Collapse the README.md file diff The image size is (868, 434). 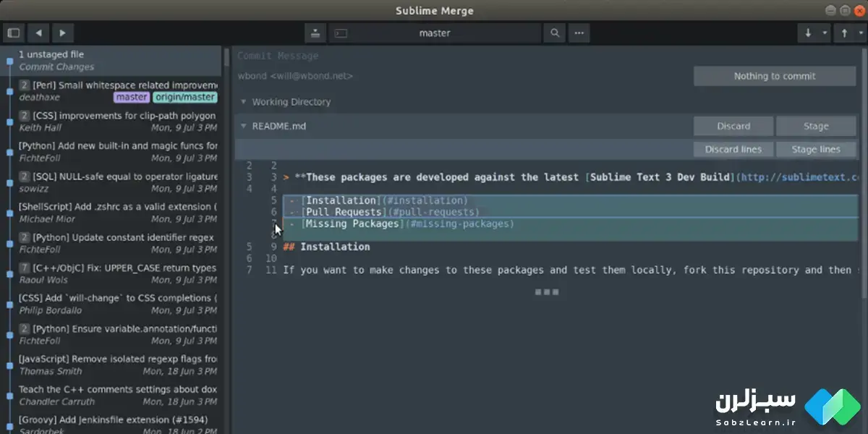point(244,126)
